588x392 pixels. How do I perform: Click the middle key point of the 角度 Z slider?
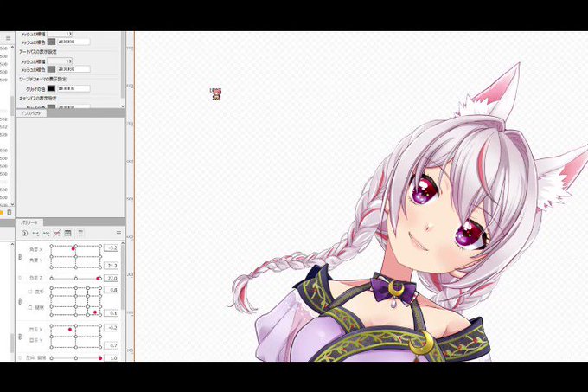coord(76,279)
